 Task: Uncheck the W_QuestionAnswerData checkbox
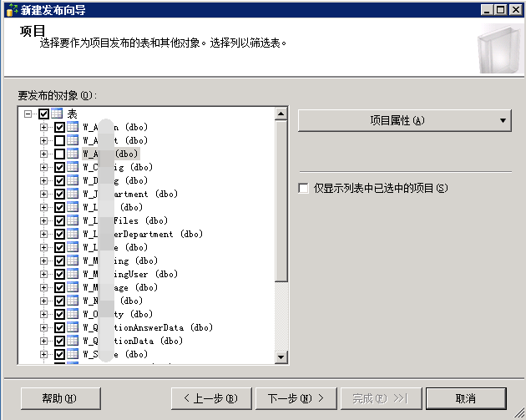59,327
